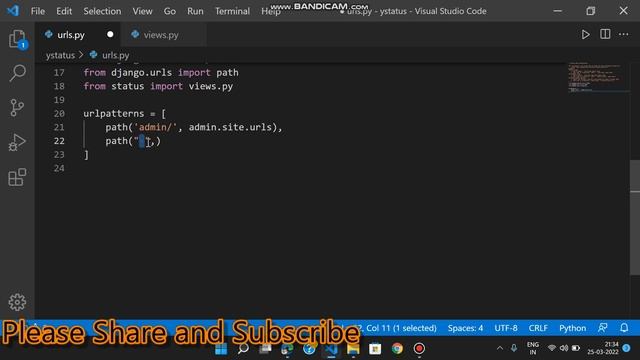Viewport: 640px width, 360px height.
Task: Open the Edit menu
Action: click(x=64, y=11)
